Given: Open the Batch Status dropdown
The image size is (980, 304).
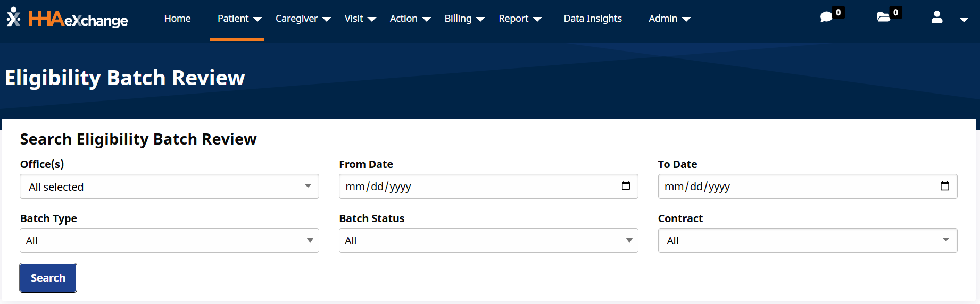Looking at the screenshot, I should (488, 241).
